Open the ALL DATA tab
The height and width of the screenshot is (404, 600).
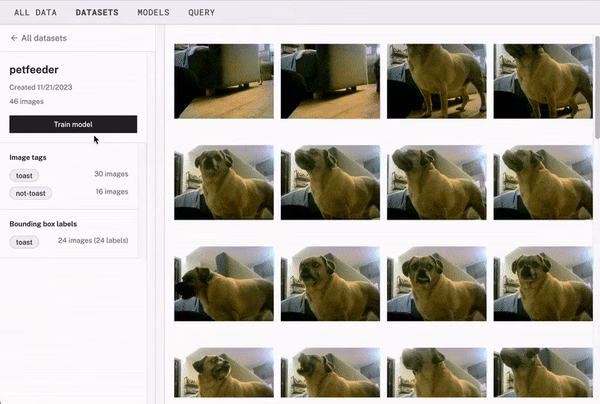coord(36,12)
